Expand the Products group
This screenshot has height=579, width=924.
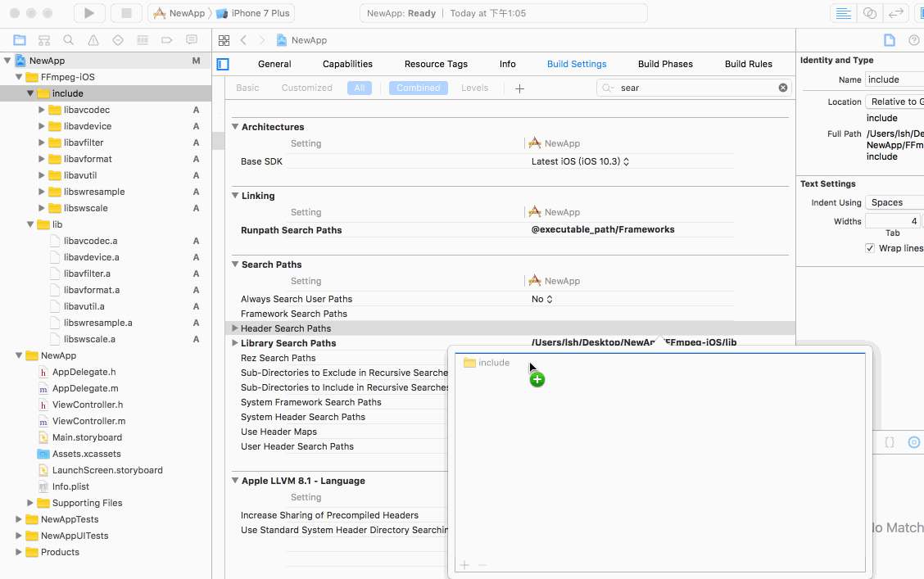click(19, 552)
